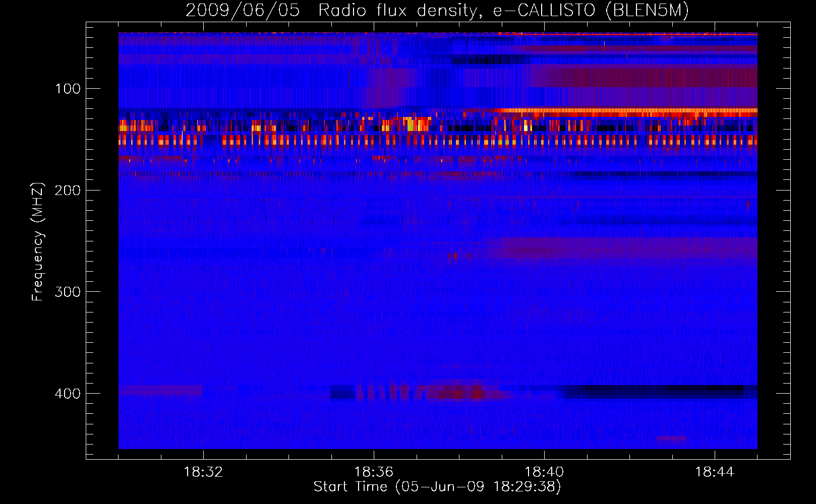Click the Start Time axis label
The height and width of the screenshot is (504, 816).
coord(437,487)
